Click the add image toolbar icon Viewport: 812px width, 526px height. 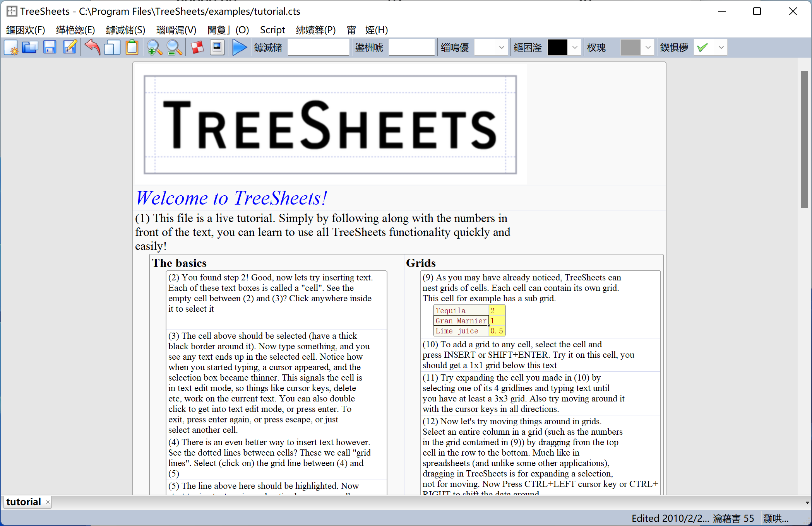coord(217,48)
